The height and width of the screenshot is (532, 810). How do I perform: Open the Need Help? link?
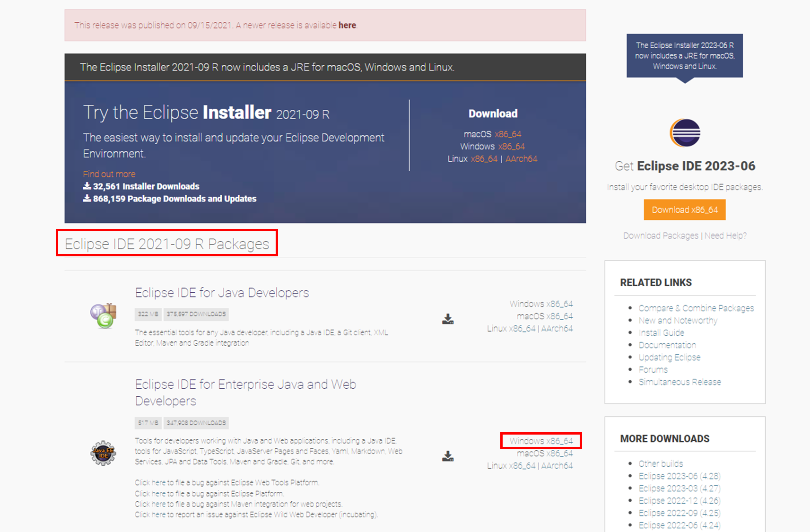(725, 235)
